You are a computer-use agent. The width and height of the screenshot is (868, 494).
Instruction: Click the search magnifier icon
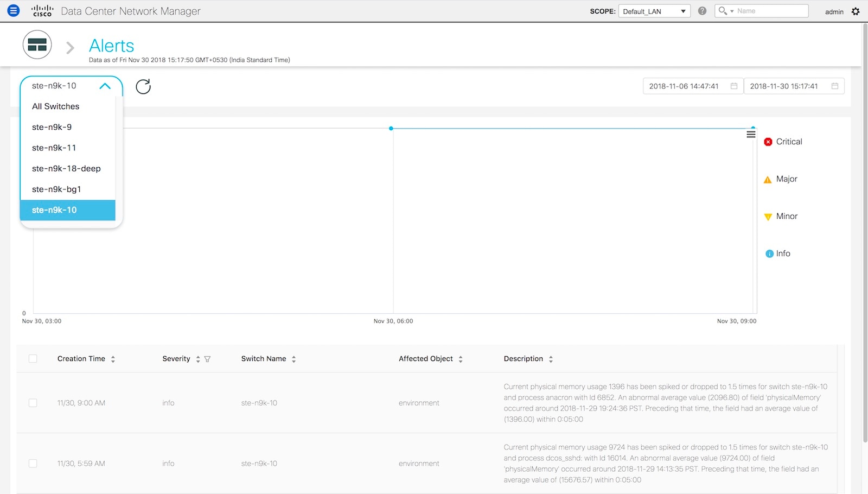coord(722,11)
